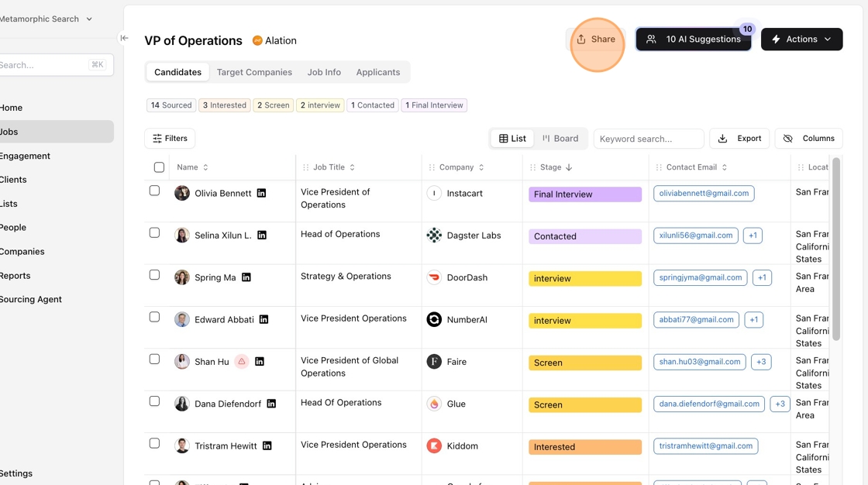Image resolution: width=868 pixels, height=485 pixels.
Task: Filter by 14 Sourced stage chip
Action: 171,105
